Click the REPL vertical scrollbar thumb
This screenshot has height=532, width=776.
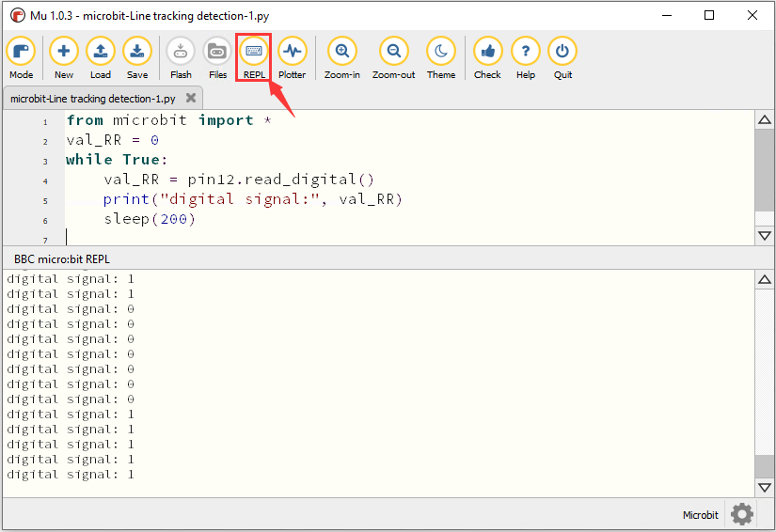[x=765, y=466]
